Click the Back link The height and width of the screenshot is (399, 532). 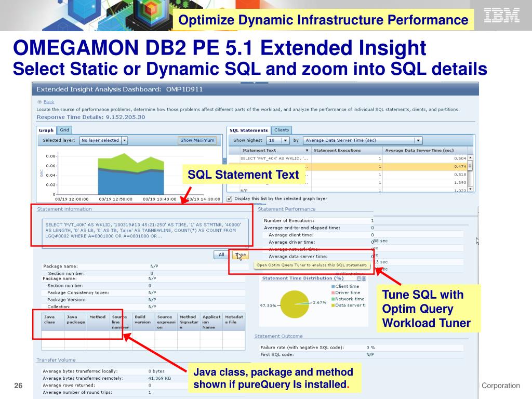tap(49, 102)
